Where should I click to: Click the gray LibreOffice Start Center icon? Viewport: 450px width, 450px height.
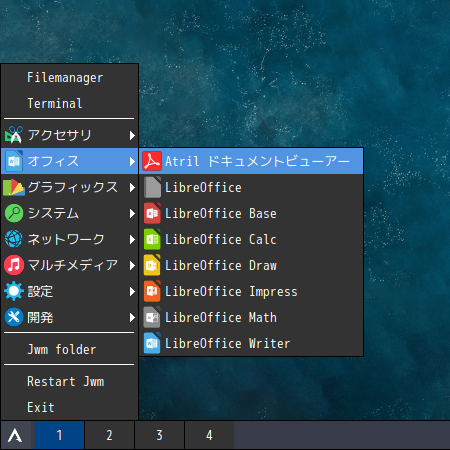[x=152, y=187]
